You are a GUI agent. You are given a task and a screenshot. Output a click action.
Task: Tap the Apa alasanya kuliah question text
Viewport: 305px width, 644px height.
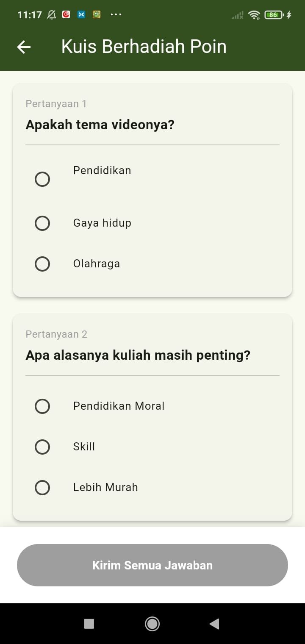(x=138, y=355)
